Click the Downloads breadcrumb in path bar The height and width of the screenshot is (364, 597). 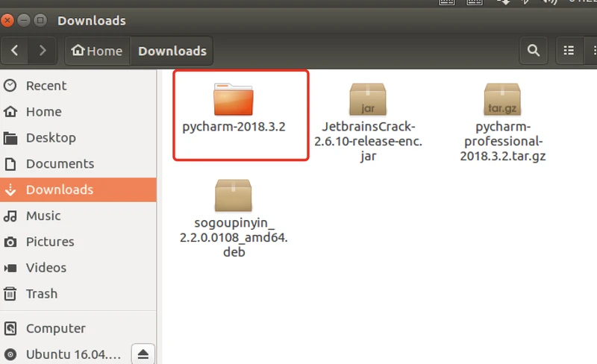(172, 51)
